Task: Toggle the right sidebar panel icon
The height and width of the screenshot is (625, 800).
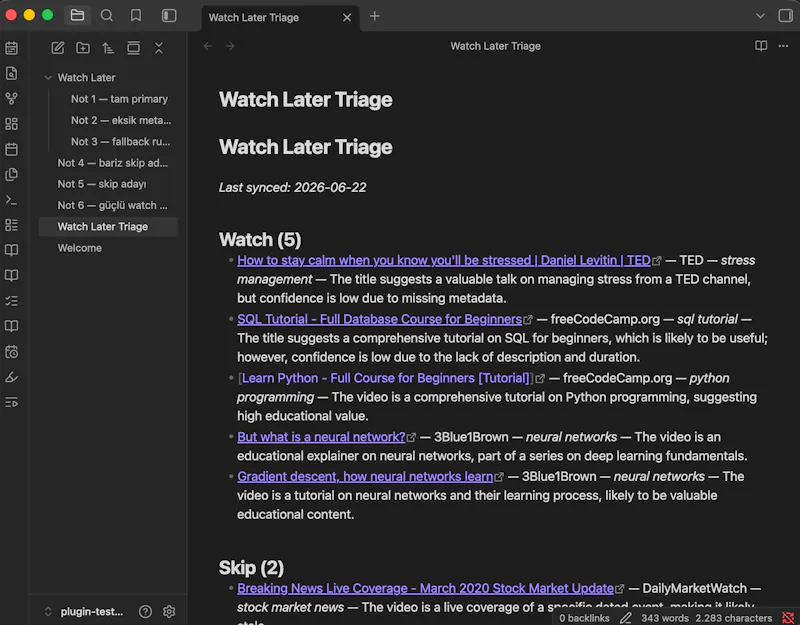Action: [x=785, y=16]
